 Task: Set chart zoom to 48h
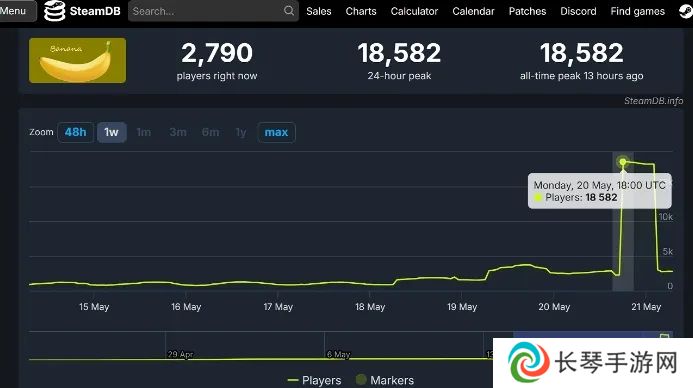tap(76, 132)
